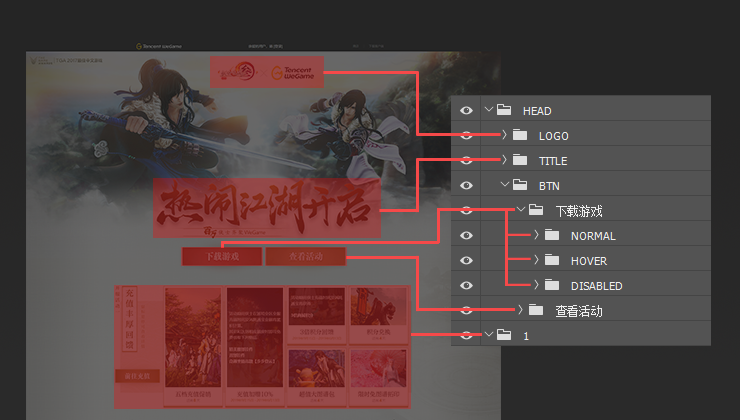Collapse the group 1 chevron
Image resolution: width=740 pixels, height=420 pixels.
click(x=488, y=335)
